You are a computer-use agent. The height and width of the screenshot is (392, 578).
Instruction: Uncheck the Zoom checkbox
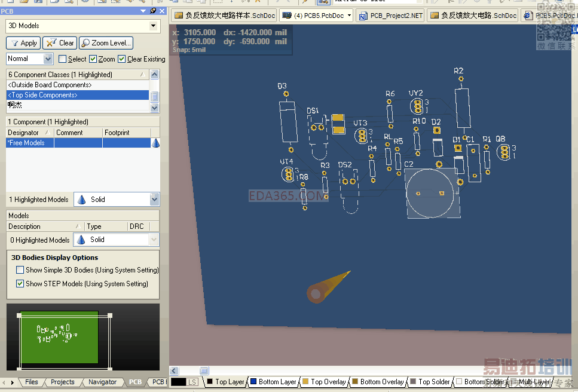[93, 59]
